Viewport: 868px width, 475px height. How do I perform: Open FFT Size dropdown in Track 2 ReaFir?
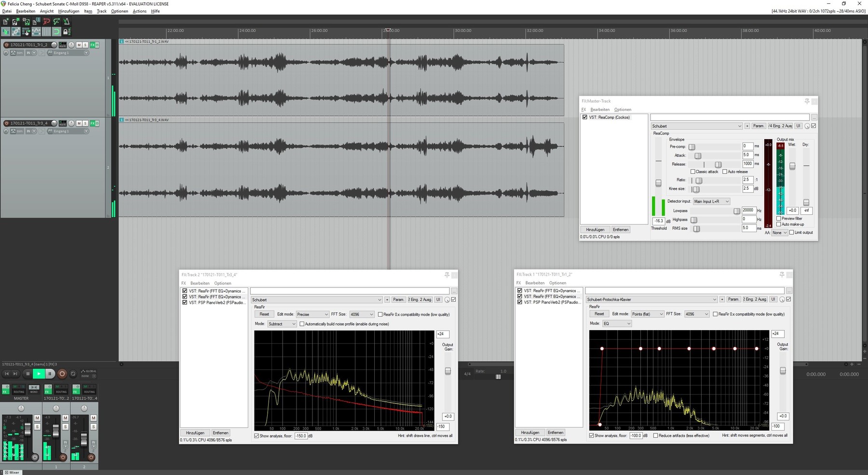click(x=362, y=314)
